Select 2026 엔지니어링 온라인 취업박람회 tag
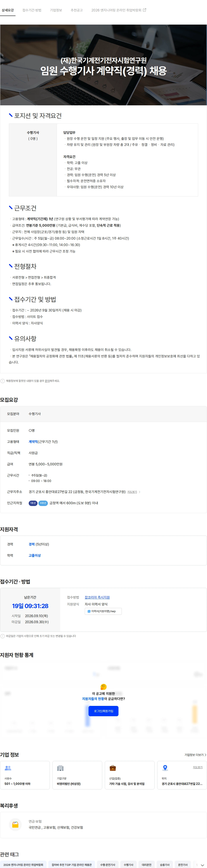The height and width of the screenshot is (868, 207). point(23,865)
